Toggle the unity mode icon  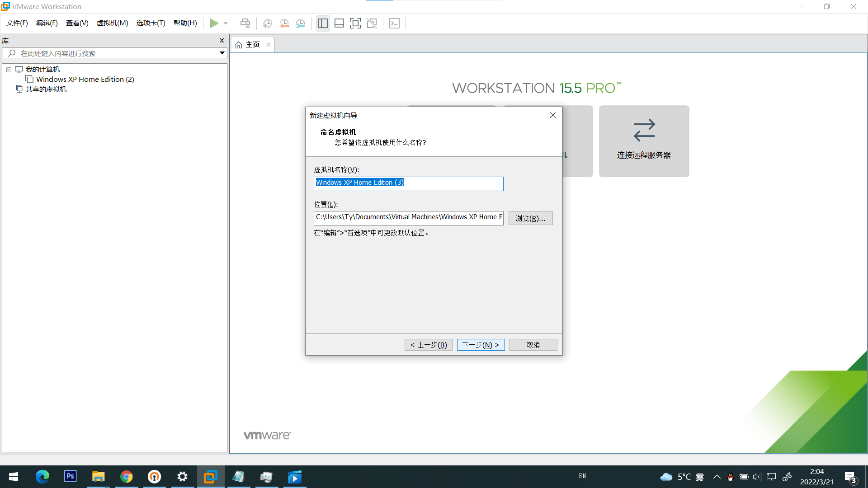[372, 23]
